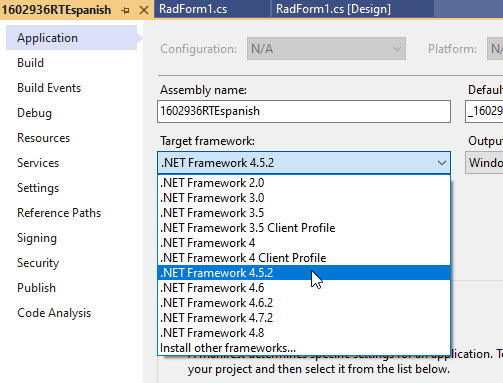This screenshot has width=503, height=383.
Task: Open the Publish page
Action: point(36,288)
